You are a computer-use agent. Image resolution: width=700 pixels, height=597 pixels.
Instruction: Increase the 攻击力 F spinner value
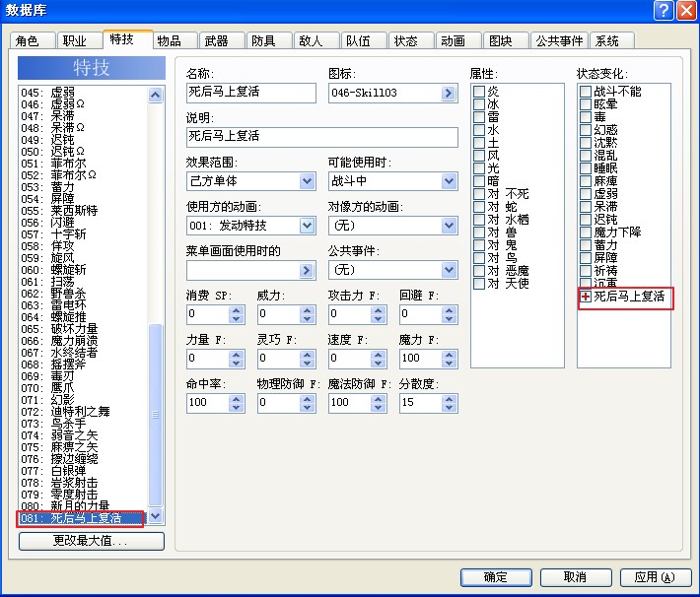(x=379, y=310)
